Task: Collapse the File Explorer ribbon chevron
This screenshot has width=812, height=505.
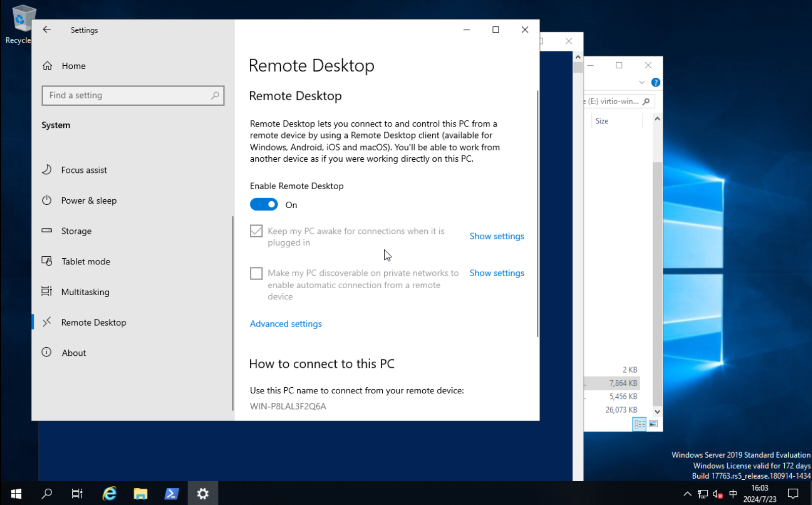Action: tap(642, 82)
